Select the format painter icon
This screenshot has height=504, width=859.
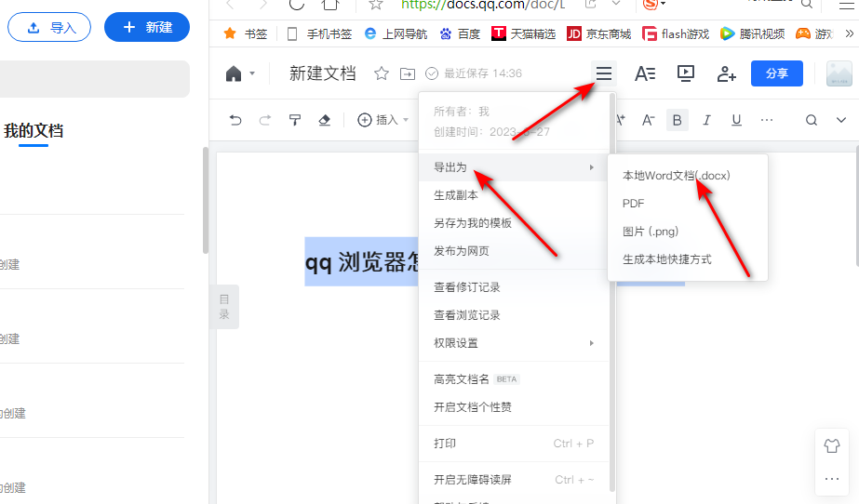coord(295,120)
